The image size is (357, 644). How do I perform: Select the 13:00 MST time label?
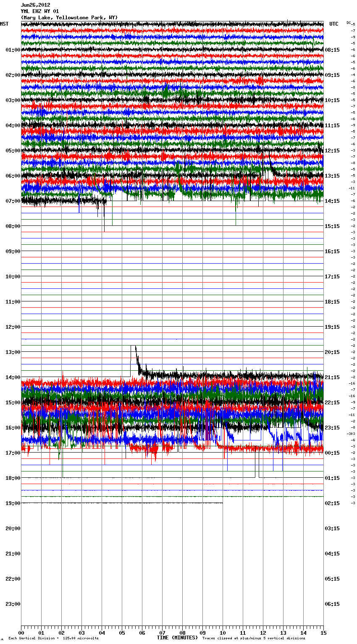pyautogui.click(x=13, y=352)
